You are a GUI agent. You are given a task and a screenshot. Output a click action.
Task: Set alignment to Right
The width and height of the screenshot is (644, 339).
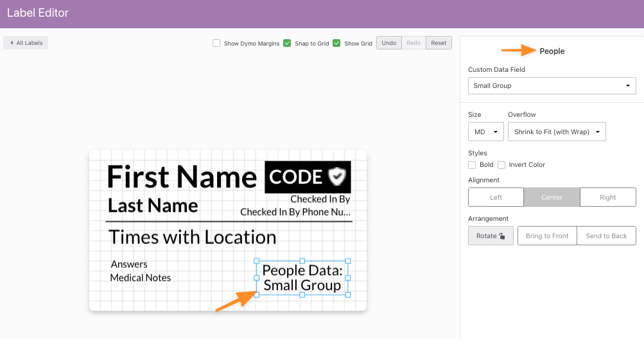point(608,197)
